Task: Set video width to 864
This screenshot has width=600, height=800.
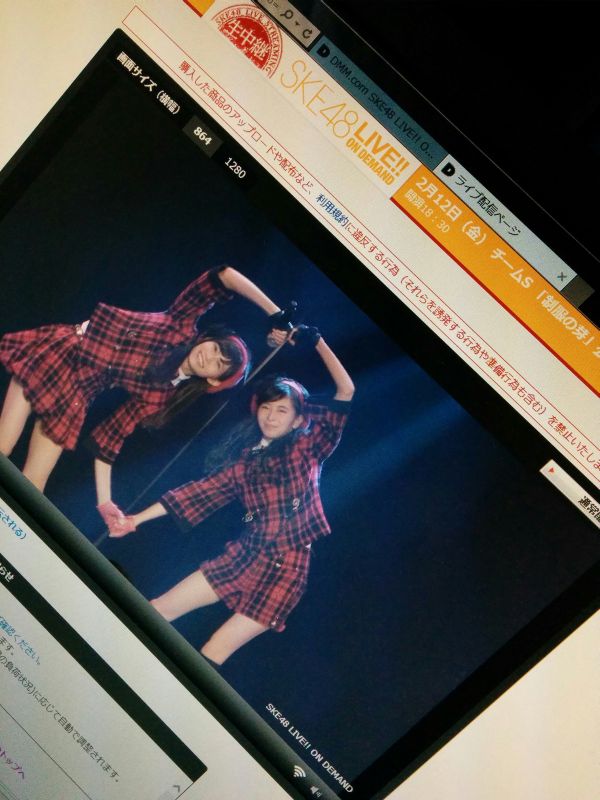Action: pos(202,136)
